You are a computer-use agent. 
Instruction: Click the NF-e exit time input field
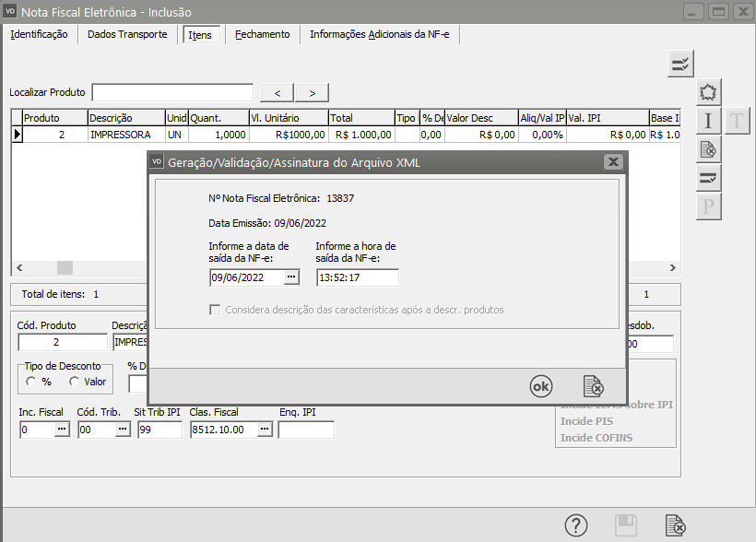[357, 277]
